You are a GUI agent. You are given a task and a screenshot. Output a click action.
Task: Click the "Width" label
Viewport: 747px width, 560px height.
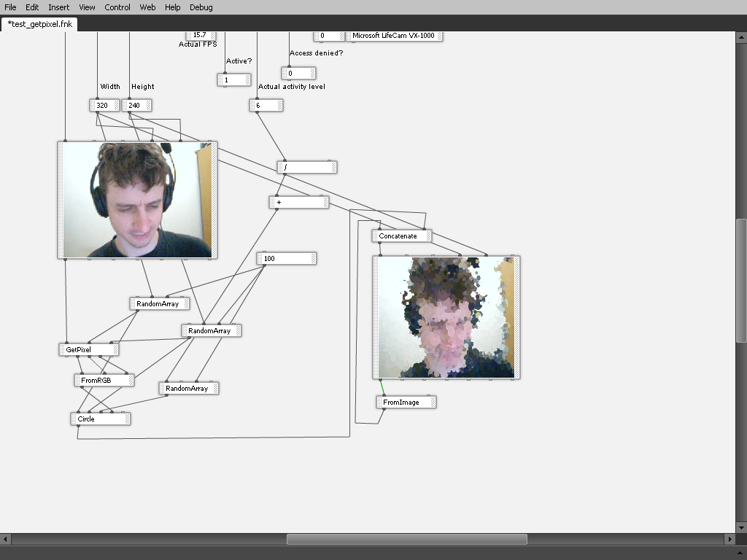coord(110,87)
